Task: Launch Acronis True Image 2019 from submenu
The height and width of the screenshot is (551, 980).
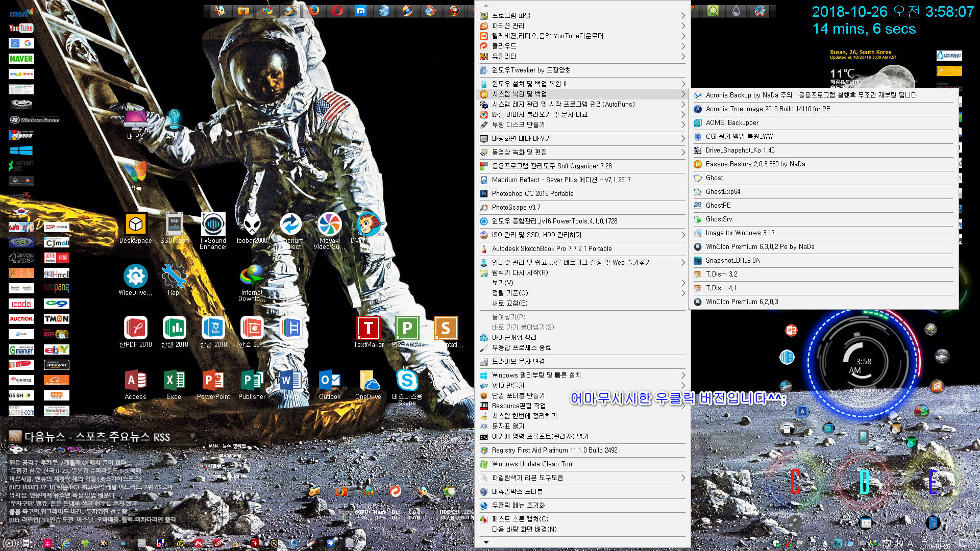Action: pos(823,109)
